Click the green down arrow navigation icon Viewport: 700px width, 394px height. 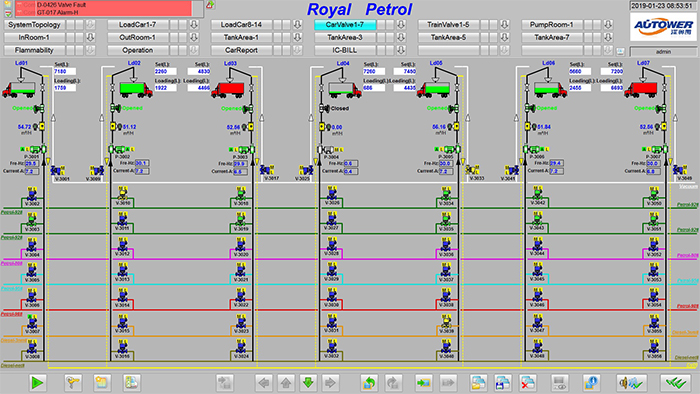[x=308, y=382]
